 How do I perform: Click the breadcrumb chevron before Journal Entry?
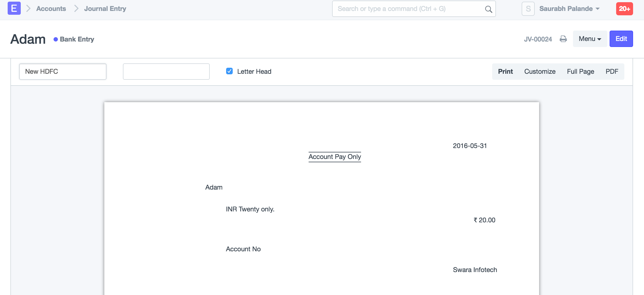point(76,9)
